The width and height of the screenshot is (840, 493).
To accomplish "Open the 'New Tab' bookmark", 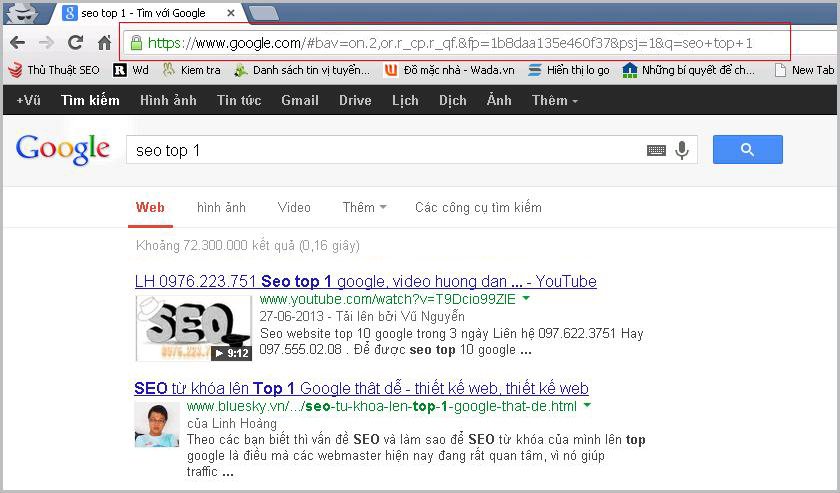I will point(805,70).
